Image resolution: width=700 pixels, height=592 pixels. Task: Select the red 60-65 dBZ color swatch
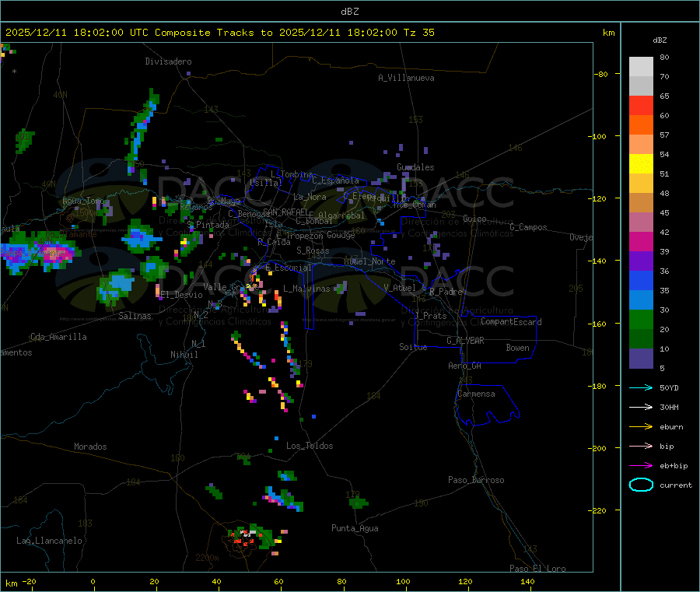coord(641,105)
